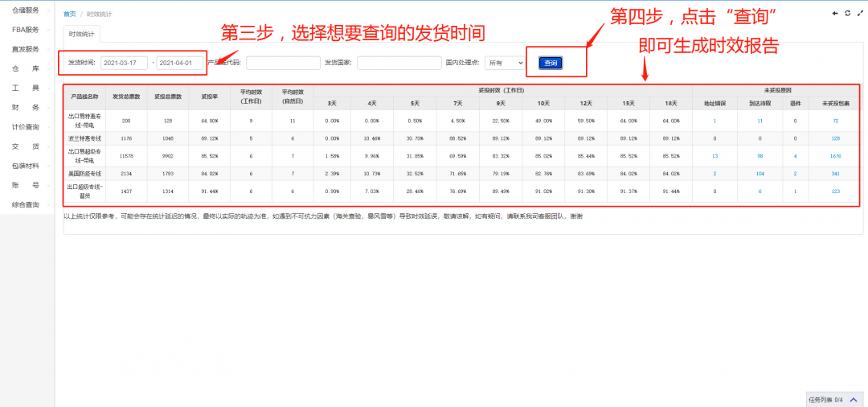The height and width of the screenshot is (407, 868).
Task: Click the 3天 column header
Action: pyautogui.click(x=332, y=104)
